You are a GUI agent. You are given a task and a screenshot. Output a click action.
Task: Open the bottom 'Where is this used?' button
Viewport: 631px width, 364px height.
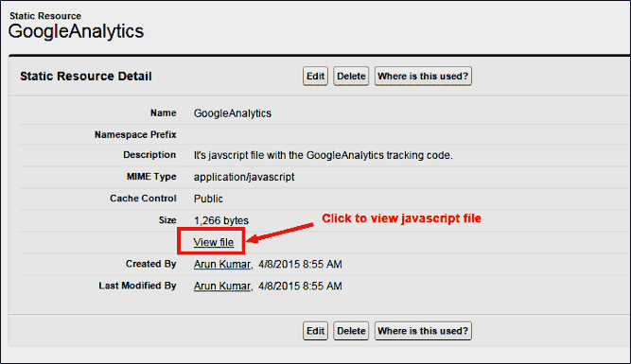tap(423, 331)
